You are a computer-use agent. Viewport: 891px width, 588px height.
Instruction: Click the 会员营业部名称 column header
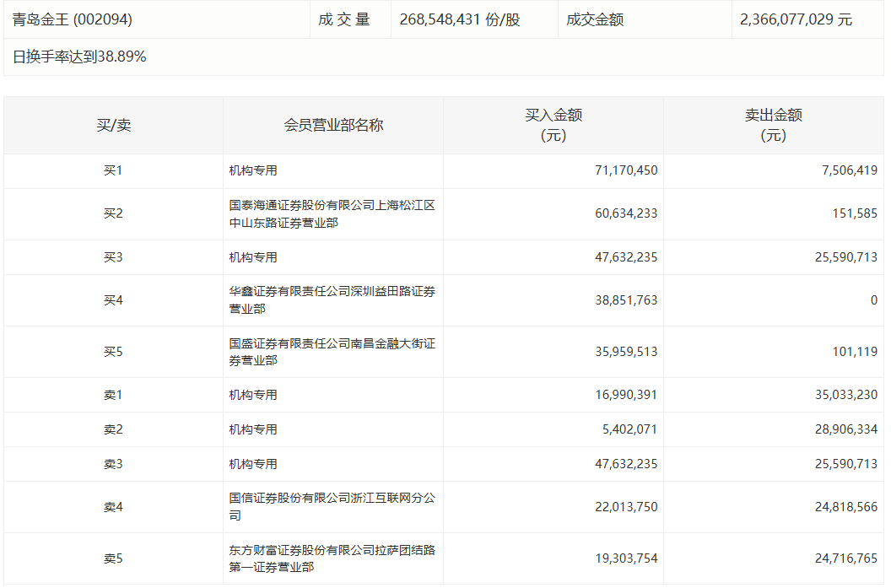[333, 125]
